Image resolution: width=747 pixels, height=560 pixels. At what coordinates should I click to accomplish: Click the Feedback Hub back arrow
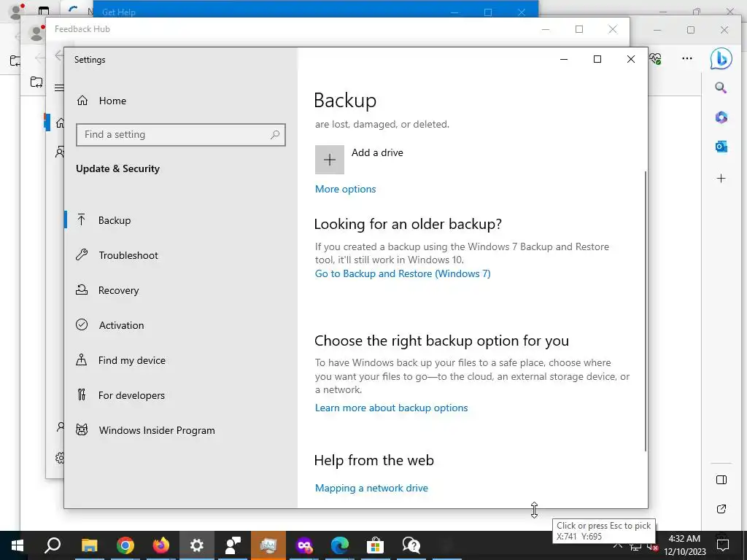[x=59, y=55]
